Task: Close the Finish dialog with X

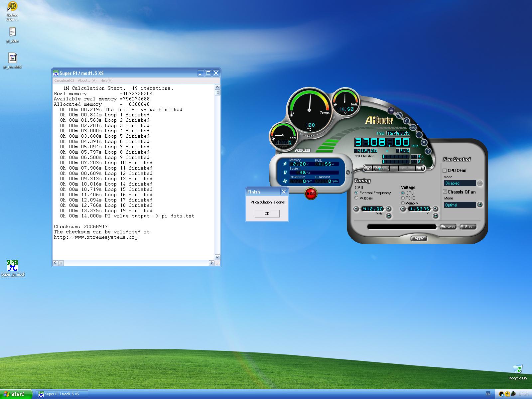Action: point(284,192)
